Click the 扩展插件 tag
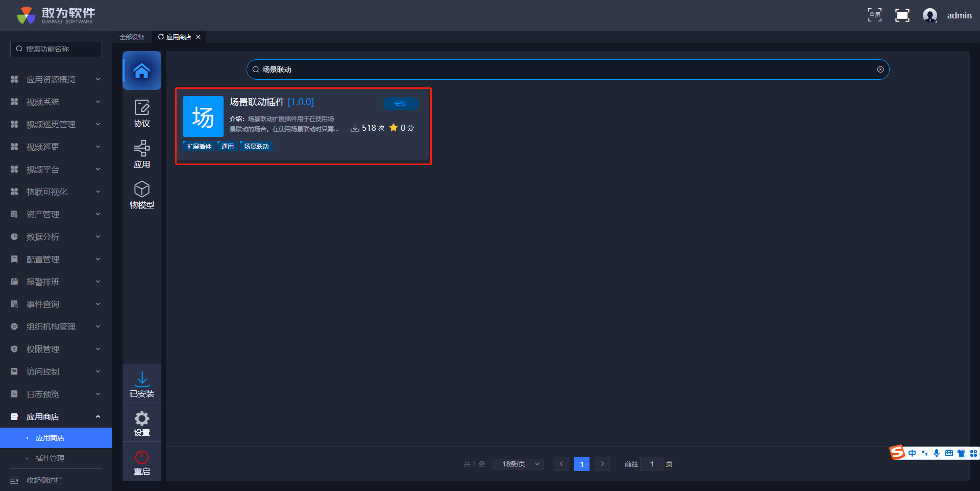This screenshot has width=980, height=491. [x=199, y=146]
